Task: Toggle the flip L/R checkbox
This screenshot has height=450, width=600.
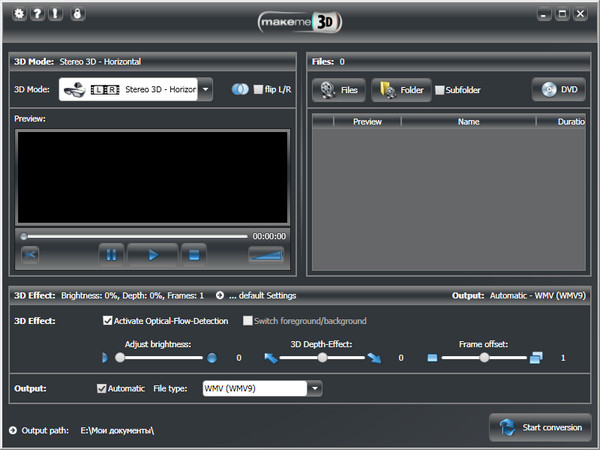Action: (258, 90)
